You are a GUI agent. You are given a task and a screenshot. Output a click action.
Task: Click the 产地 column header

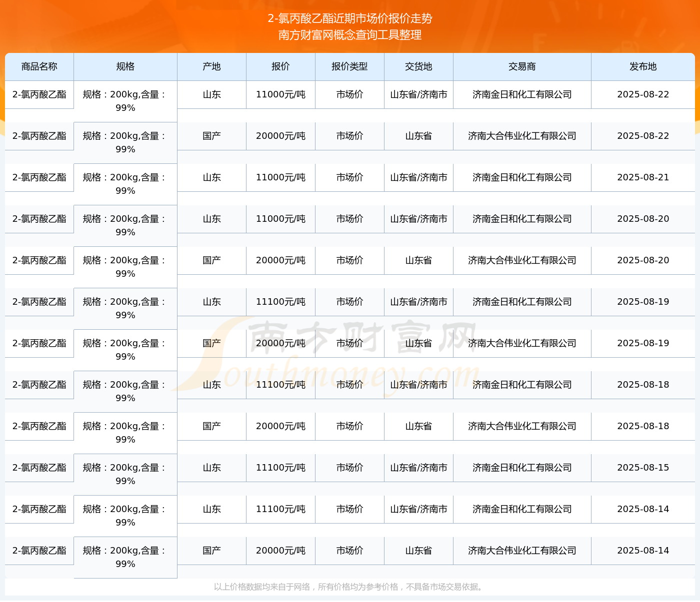(x=211, y=66)
